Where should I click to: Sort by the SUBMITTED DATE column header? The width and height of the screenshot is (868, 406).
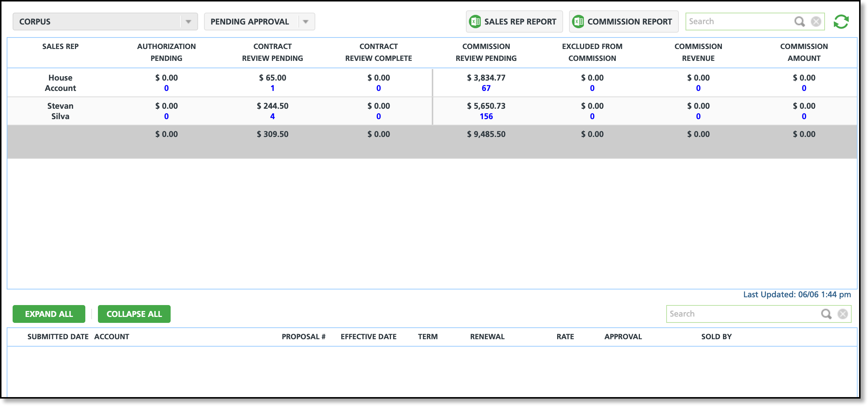point(58,337)
